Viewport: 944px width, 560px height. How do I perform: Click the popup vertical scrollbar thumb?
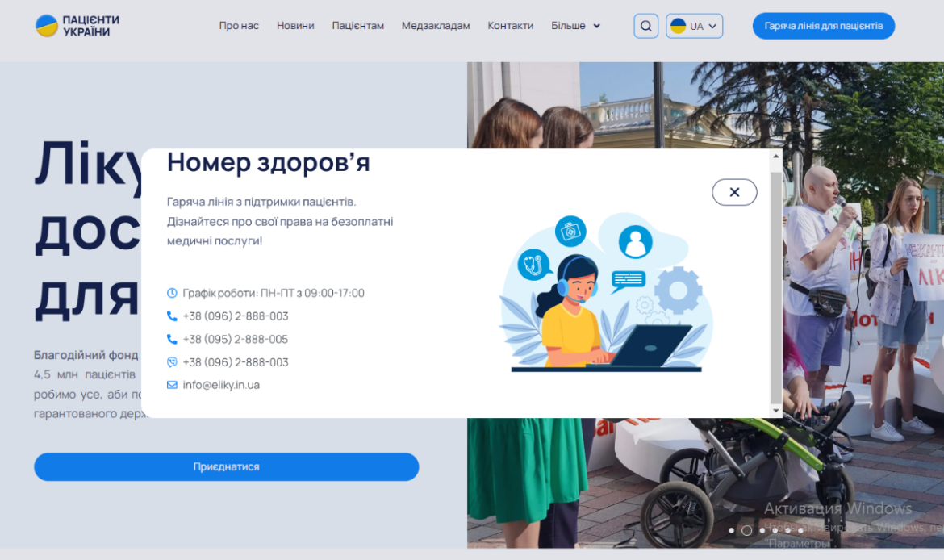(776, 288)
